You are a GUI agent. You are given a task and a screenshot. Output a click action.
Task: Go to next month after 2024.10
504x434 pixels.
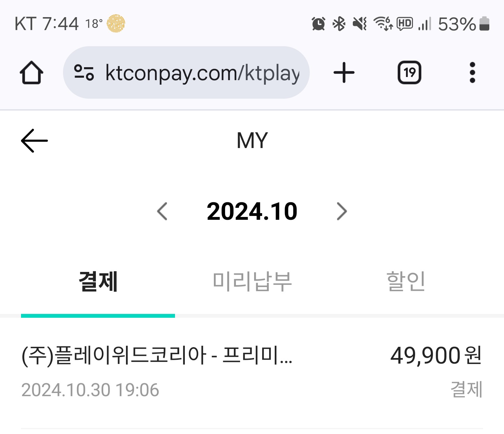[342, 211]
